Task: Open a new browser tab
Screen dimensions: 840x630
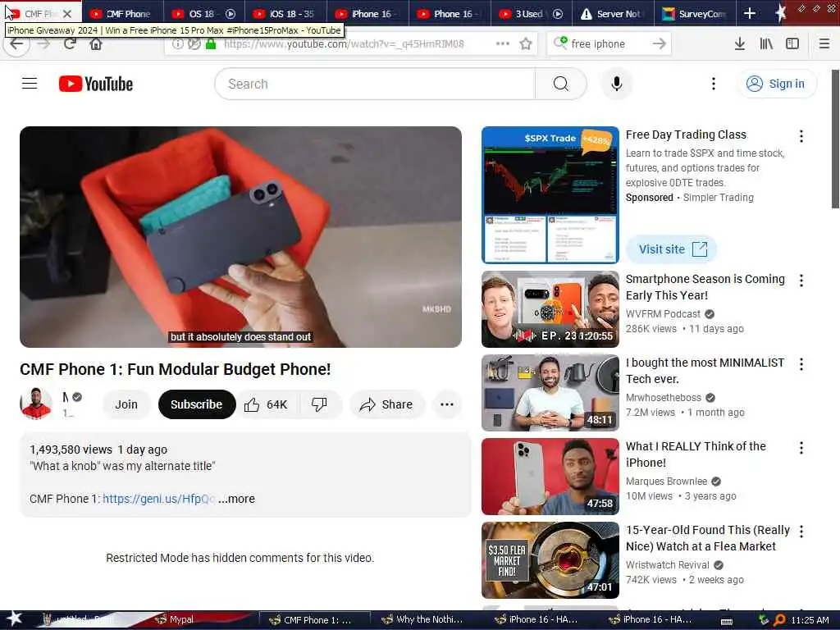Action: tap(750, 13)
